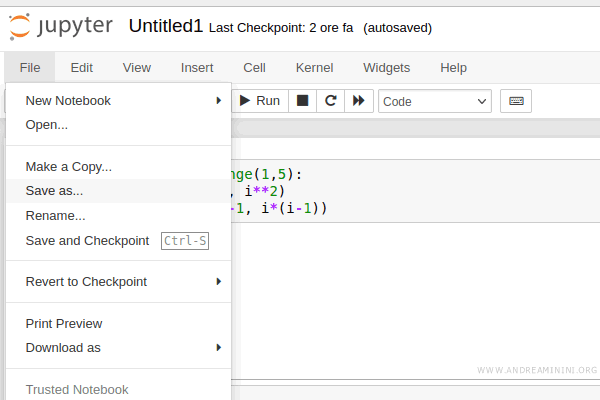Viewport: 600px width, 400px height.
Task: Click Open... in the File menu
Action: pyautogui.click(x=47, y=125)
